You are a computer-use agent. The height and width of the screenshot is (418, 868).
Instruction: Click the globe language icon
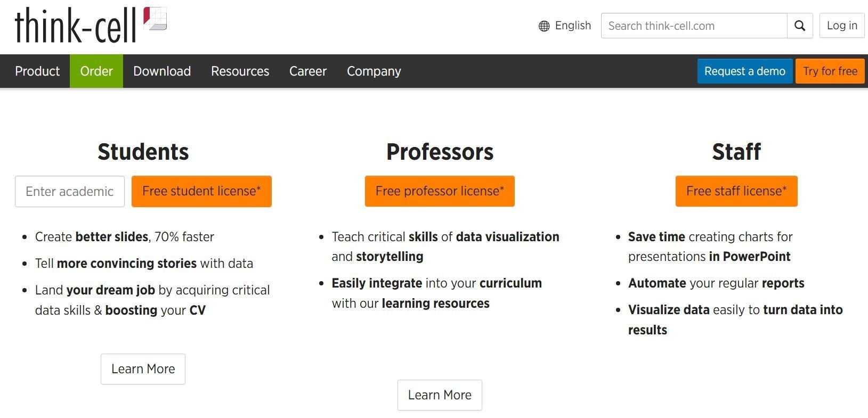(544, 26)
